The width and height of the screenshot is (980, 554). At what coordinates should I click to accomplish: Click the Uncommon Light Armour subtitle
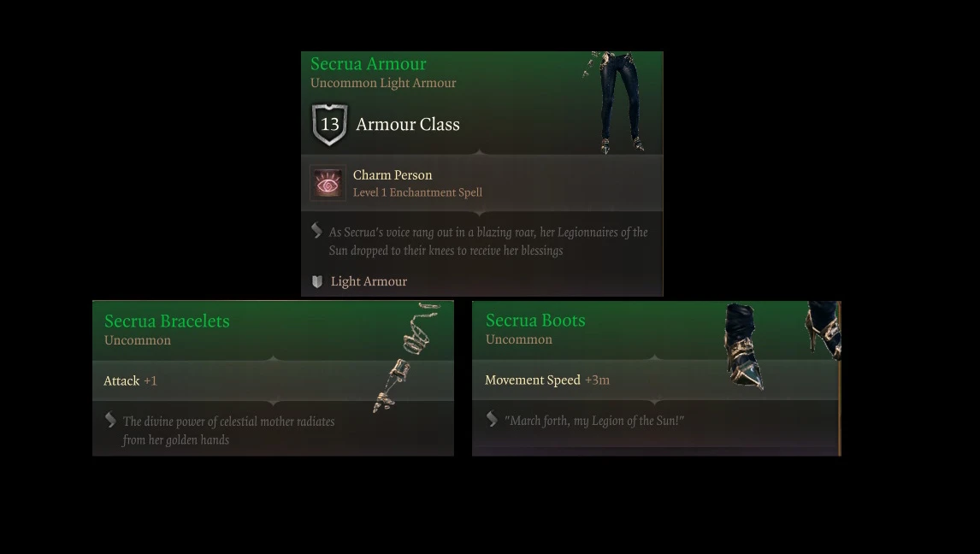383,83
